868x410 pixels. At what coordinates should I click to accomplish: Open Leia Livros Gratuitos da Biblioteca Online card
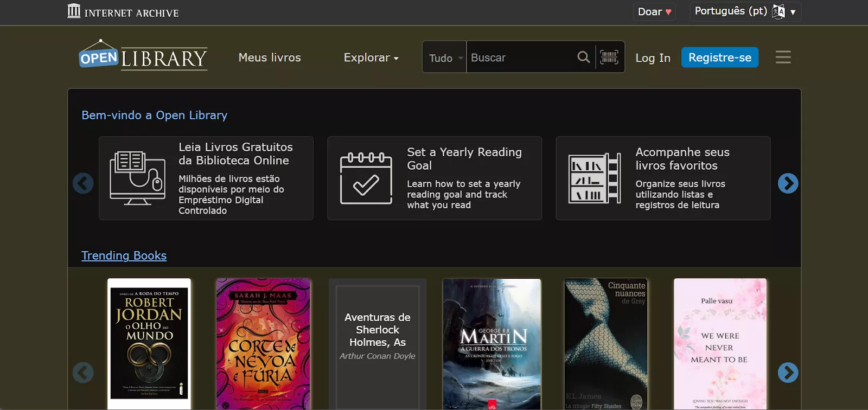pyautogui.click(x=206, y=178)
